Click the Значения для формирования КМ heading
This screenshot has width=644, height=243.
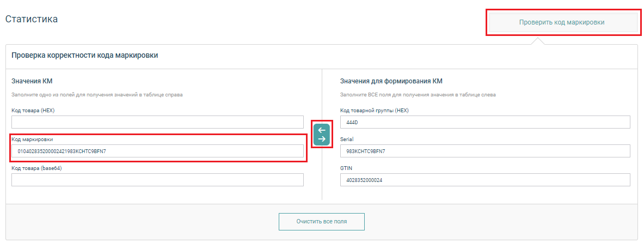(391, 81)
